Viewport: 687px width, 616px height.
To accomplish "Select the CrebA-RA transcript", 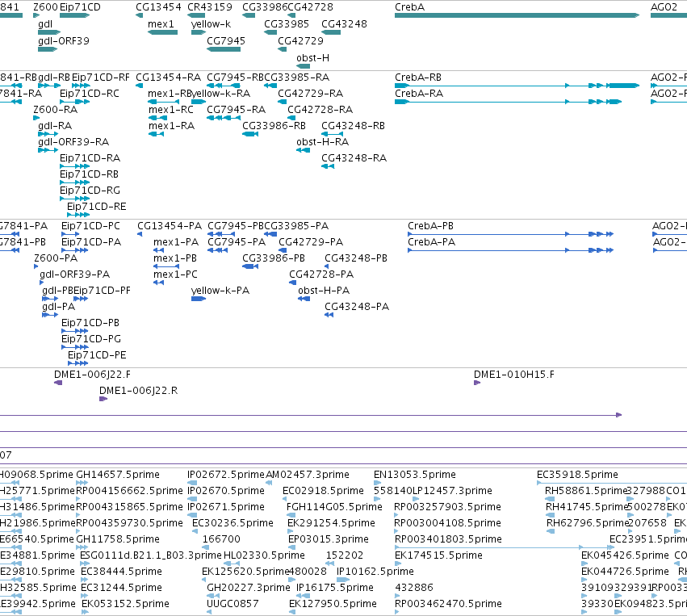I will [x=509, y=102].
